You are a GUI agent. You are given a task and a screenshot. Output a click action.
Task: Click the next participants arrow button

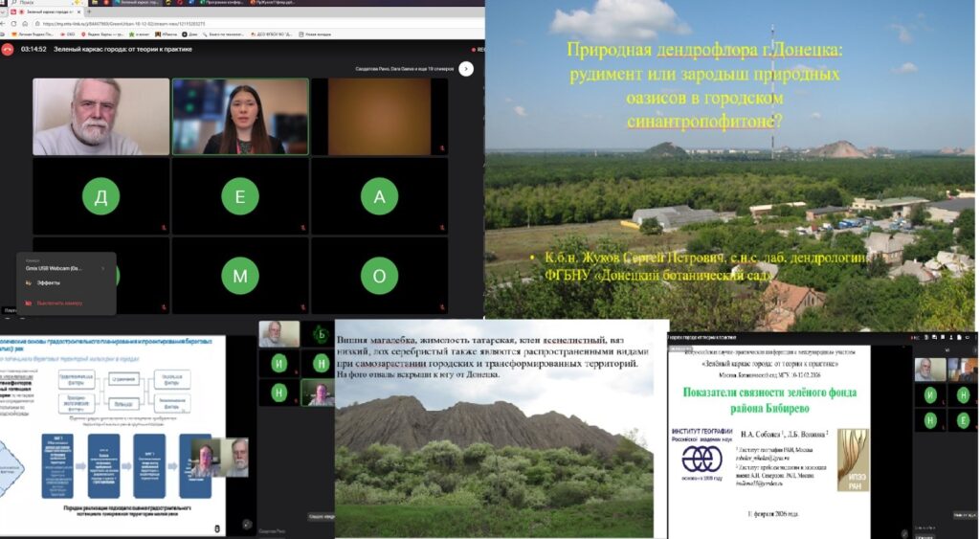[x=466, y=69]
